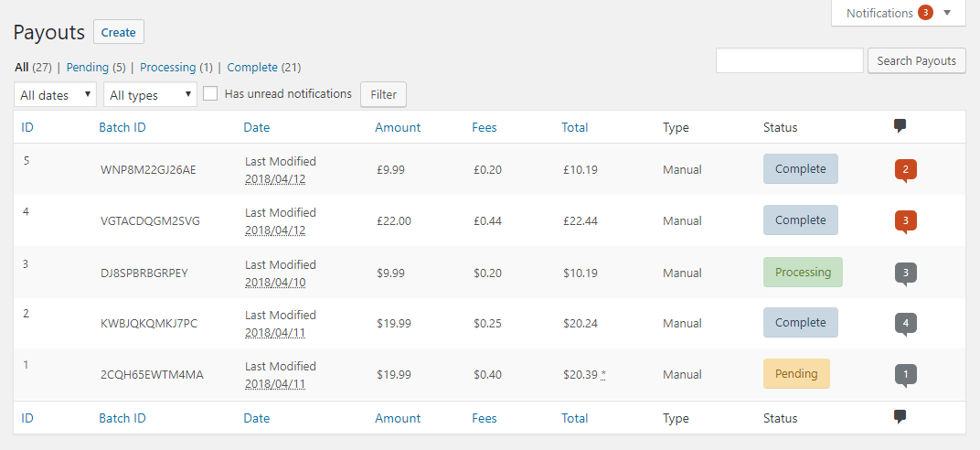Open notification bubble for payout VGTACDQGM2SVG

pyautogui.click(x=905, y=220)
